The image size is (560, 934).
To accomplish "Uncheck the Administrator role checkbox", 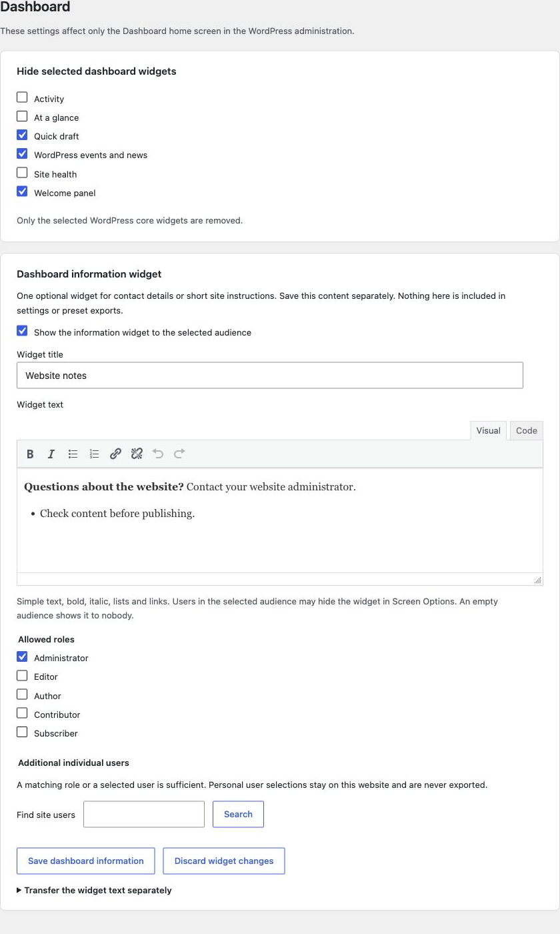I will click(22, 656).
